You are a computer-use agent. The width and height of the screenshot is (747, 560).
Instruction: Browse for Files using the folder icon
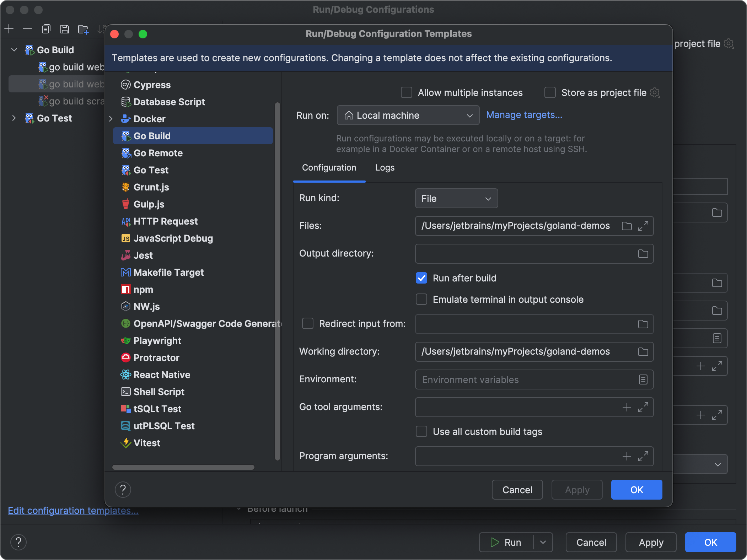[627, 226]
